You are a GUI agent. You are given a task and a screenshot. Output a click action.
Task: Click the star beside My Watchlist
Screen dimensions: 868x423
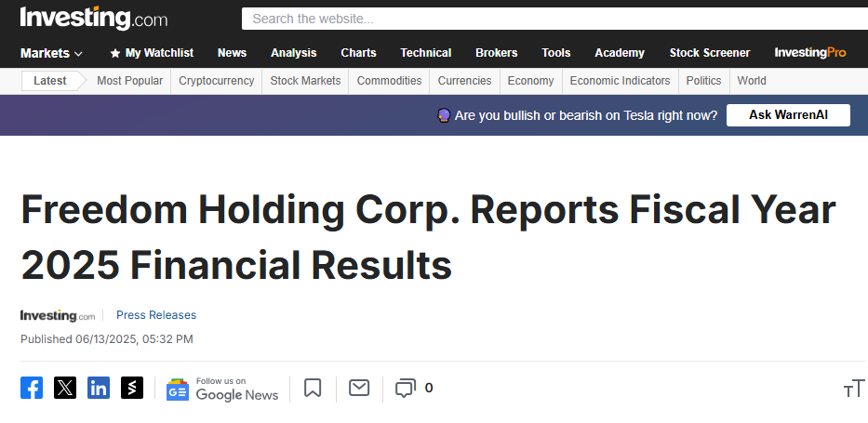115,53
